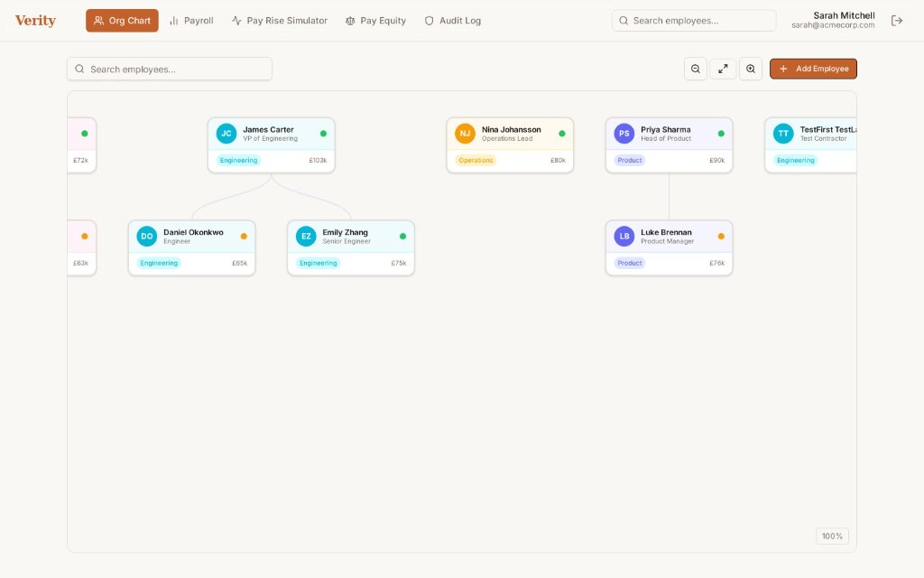Open the Audit Log tab
Viewport: 924px width, 578px height.
(453, 21)
